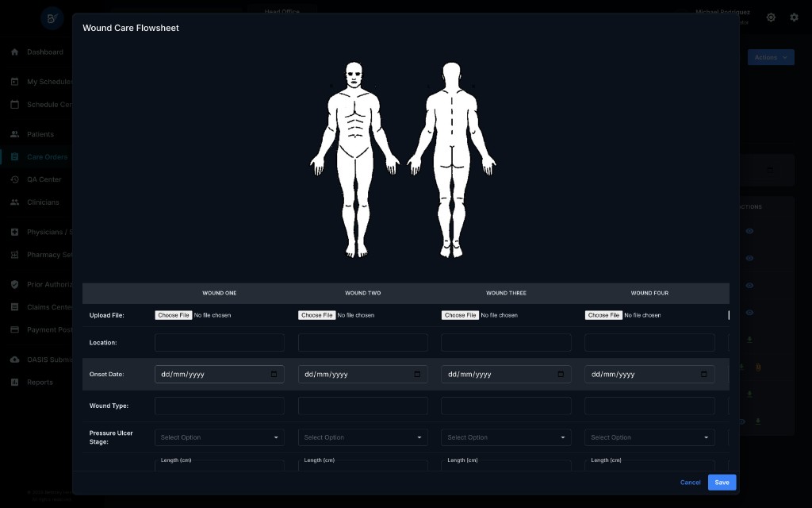Click the Reports chart icon
Screen dimensions: 812x508
pos(14,382)
